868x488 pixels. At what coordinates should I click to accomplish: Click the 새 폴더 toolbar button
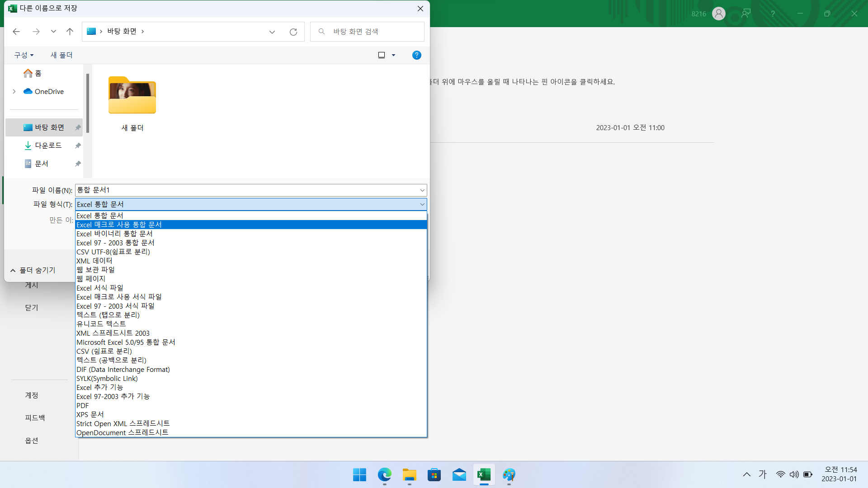click(x=61, y=55)
